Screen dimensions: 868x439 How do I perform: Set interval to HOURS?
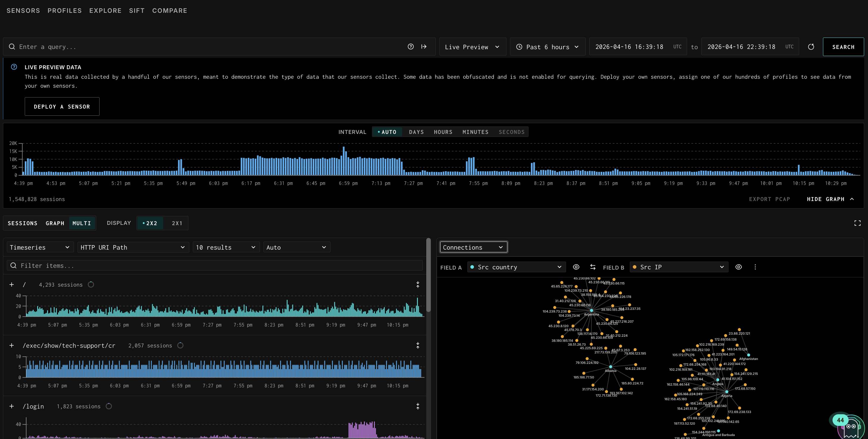point(443,132)
